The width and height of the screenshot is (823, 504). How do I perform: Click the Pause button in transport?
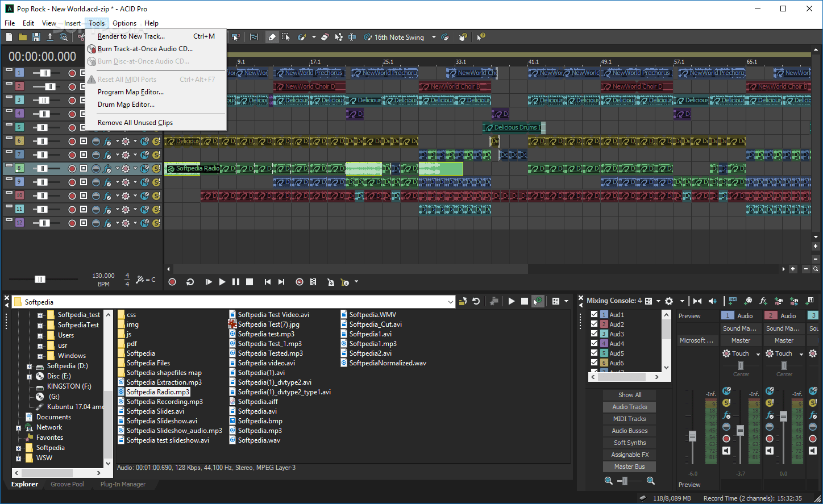(236, 282)
